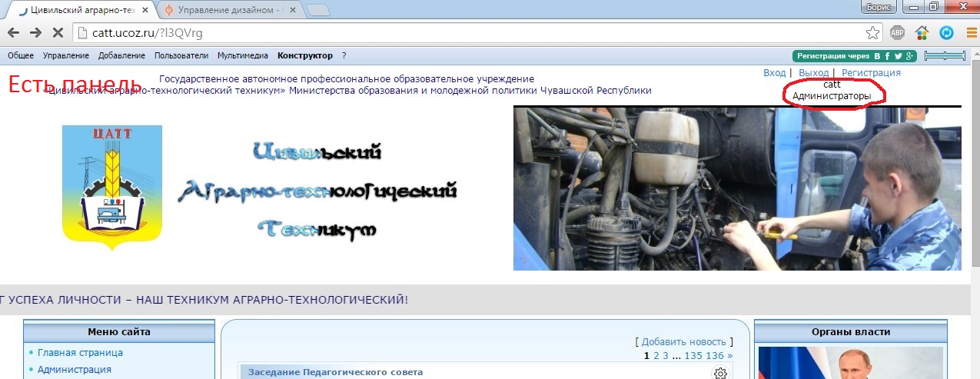Click the Выход logout link
This screenshot has width=980, height=379.
[x=813, y=73]
